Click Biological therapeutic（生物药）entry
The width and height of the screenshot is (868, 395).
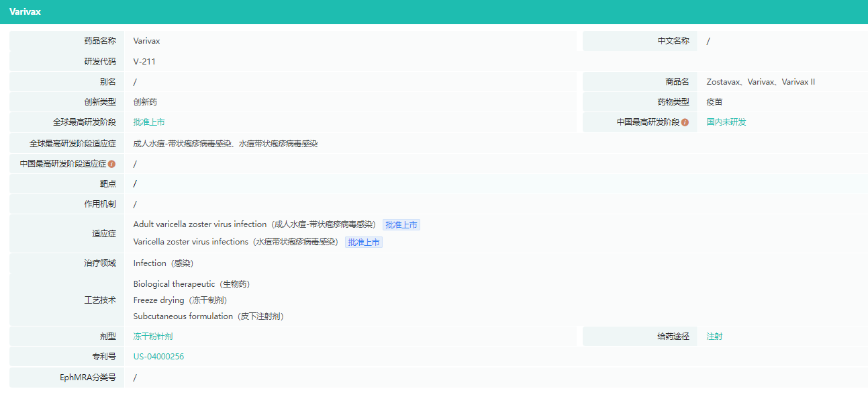pyautogui.click(x=191, y=284)
